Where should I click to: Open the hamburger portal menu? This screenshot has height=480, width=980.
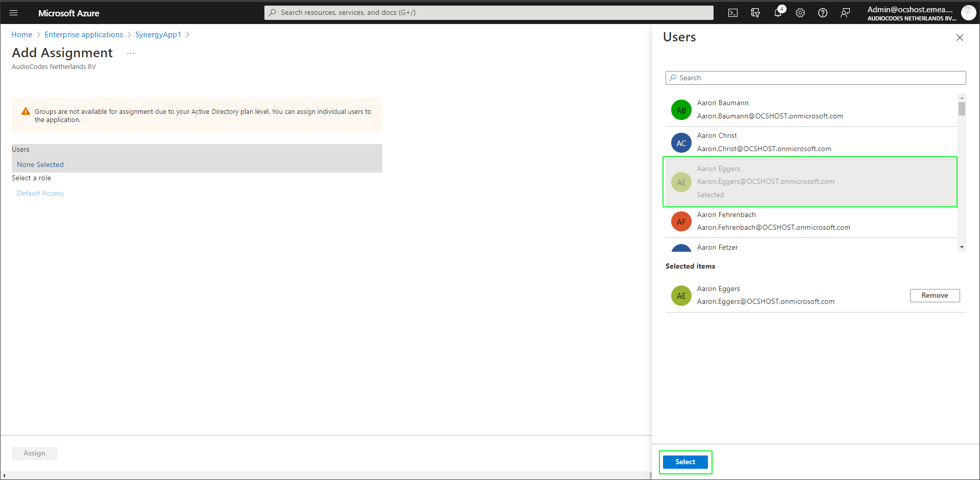[x=14, y=13]
